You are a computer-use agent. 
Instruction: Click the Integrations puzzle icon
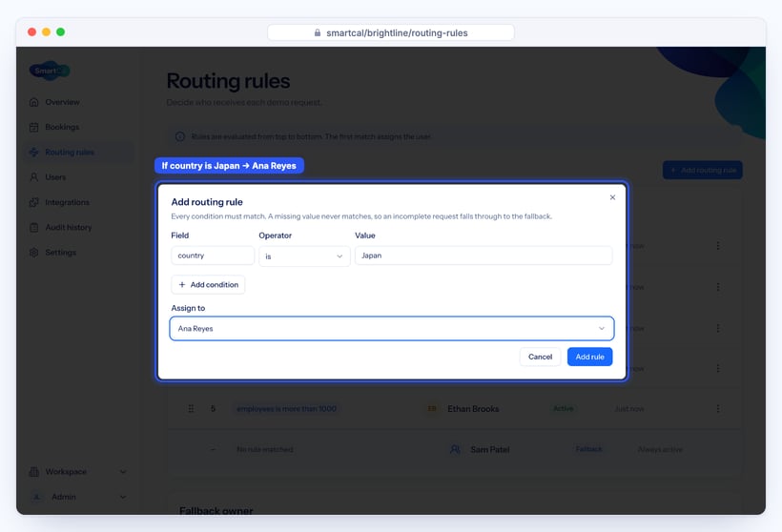pyautogui.click(x=34, y=202)
